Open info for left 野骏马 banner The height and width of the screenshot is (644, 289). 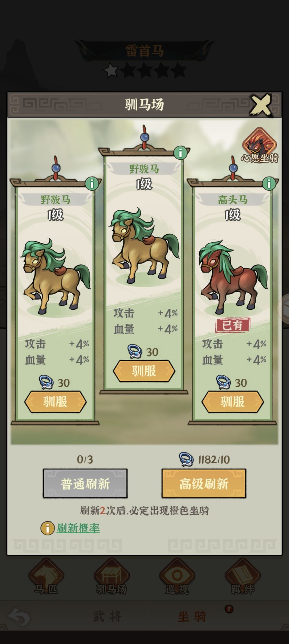(x=92, y=183)
